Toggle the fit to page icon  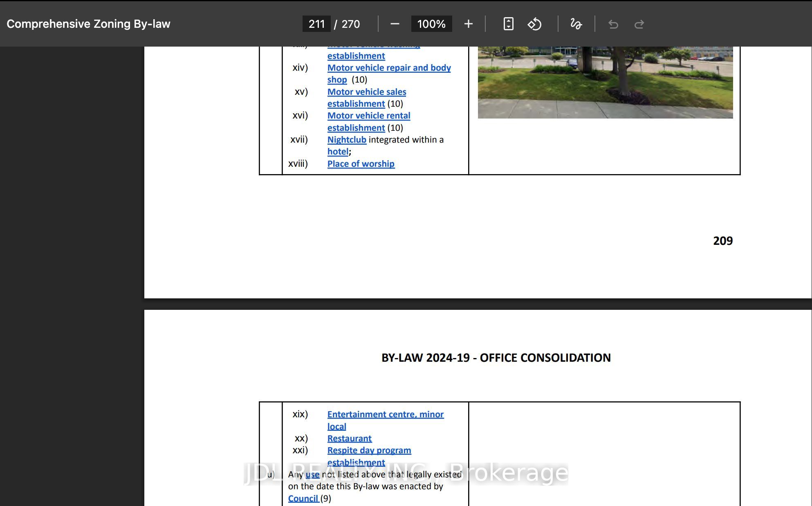pyautogui.click(x=508, y=24)
